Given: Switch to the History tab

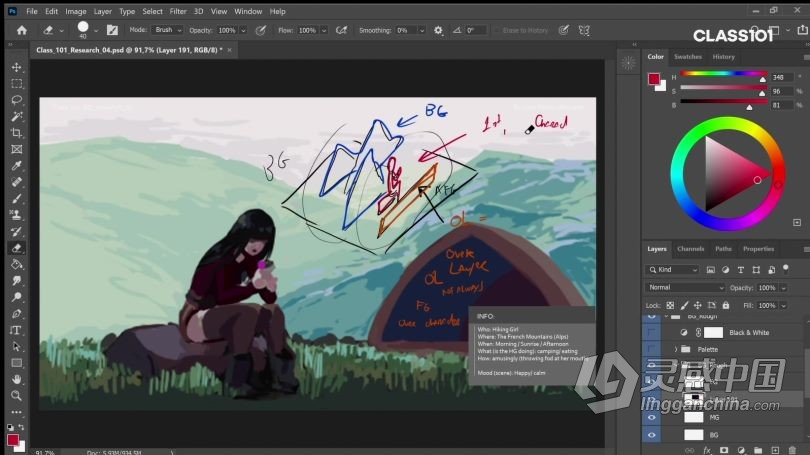Looking at the screenshot, I should click(x=723, y=57).
